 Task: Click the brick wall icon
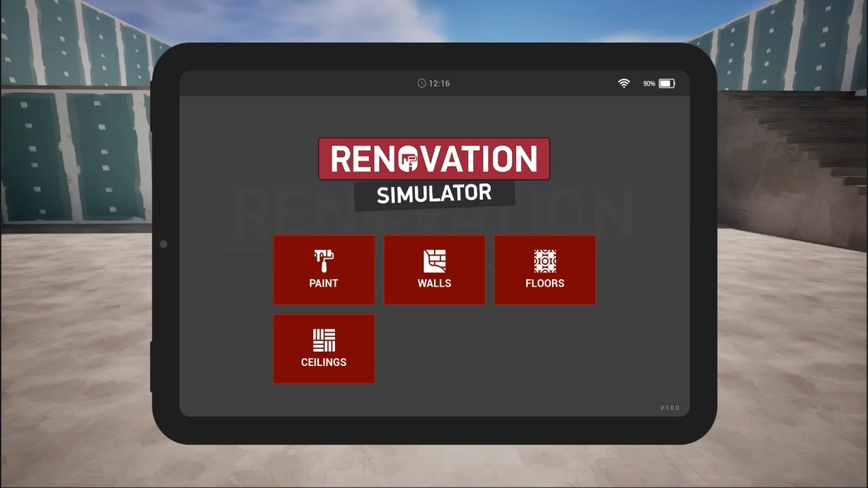pyautogui.click(x=435, y=261)
